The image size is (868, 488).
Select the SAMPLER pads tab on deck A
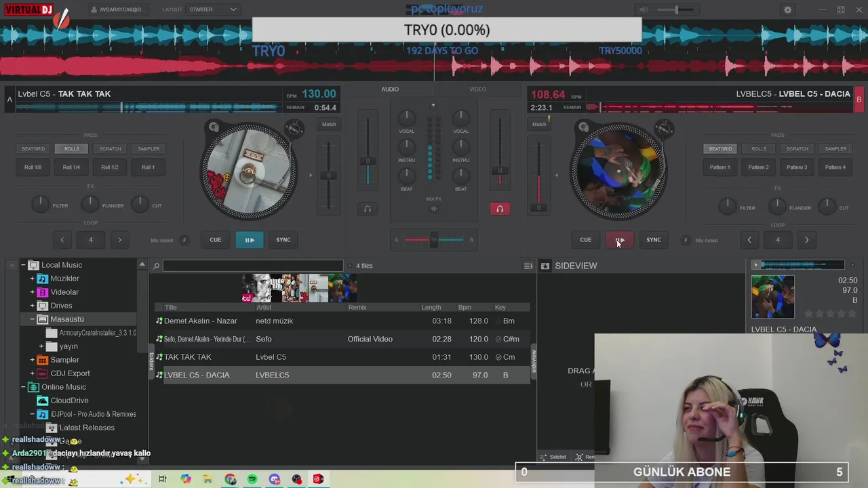[149, 148]
